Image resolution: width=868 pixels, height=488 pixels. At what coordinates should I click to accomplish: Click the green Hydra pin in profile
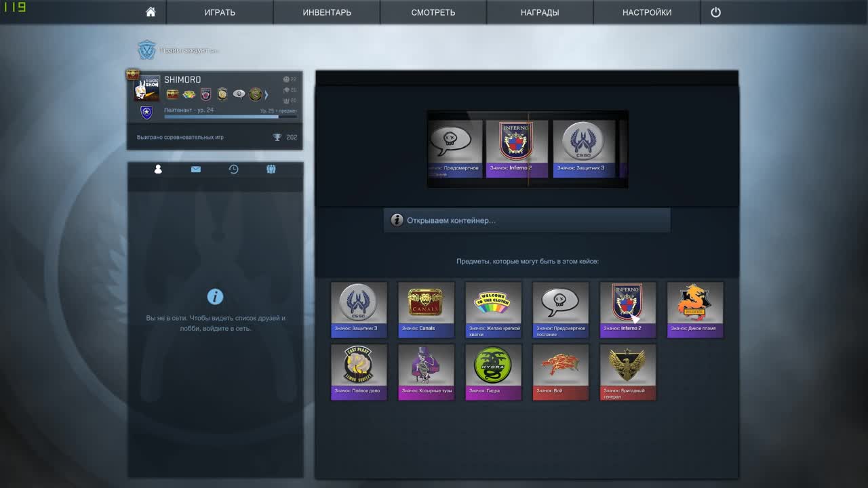point(255,94)
